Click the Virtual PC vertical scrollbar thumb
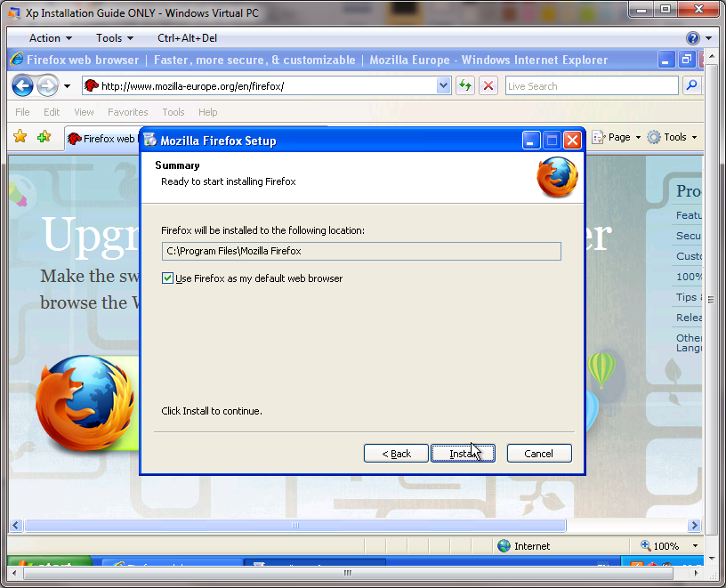Image resolution: width=726 pixels, height=588 pixels. point(711,300)
